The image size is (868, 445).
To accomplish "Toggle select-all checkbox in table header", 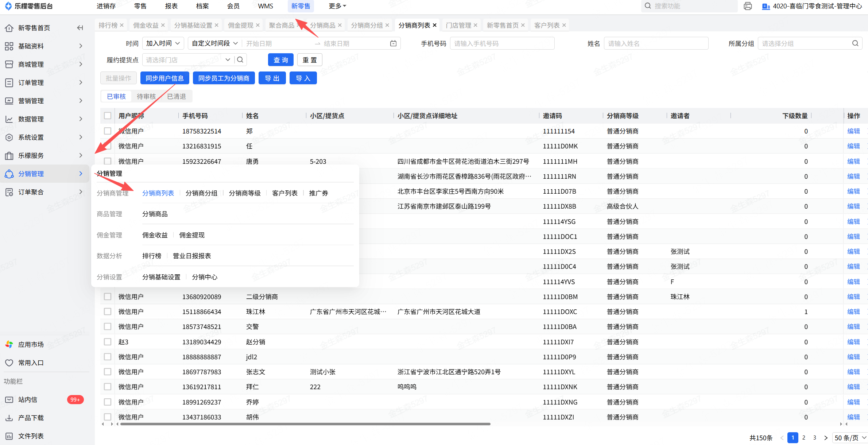I will pyautogui.click(x=108, y=116).
